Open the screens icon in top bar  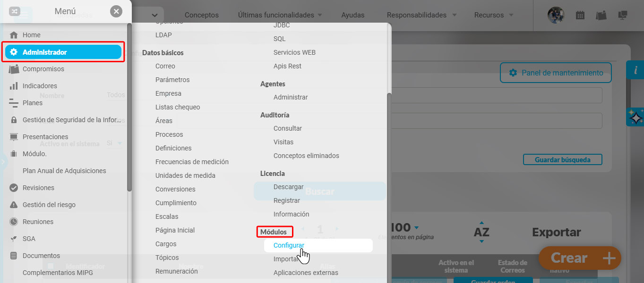(623, 15)
